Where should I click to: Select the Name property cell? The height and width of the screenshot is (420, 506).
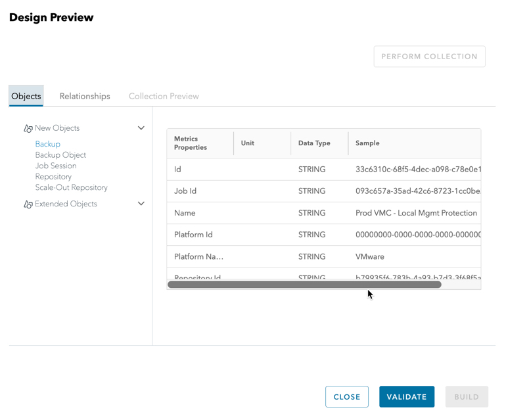(x=185, y=213)
